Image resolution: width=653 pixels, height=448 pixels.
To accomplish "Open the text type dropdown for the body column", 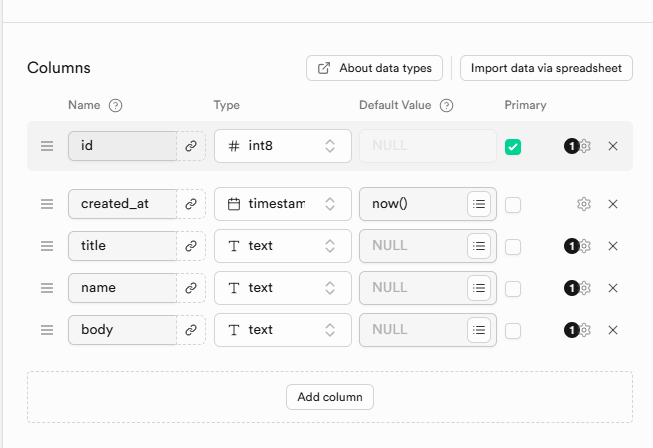I will [x=282, y=330].
